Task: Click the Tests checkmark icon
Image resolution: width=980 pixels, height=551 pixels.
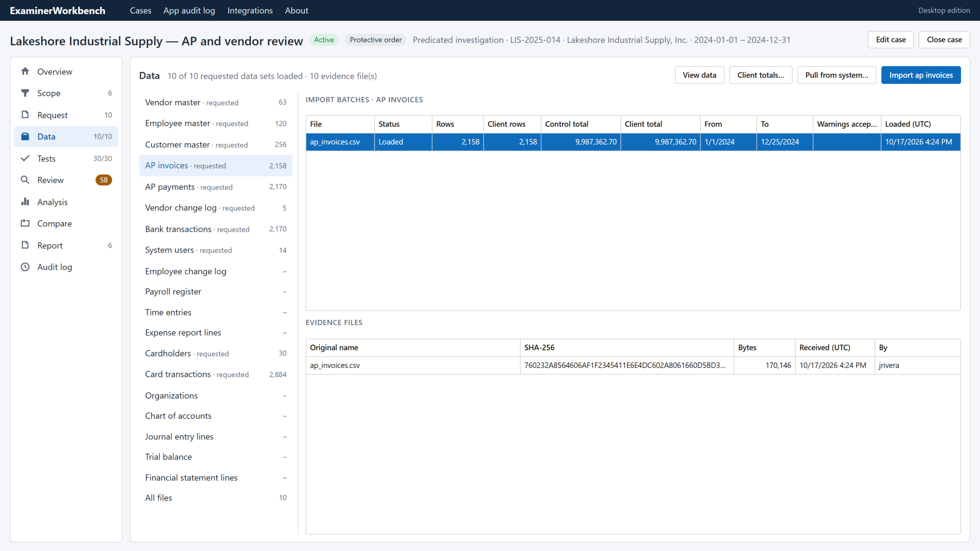Action: click(25, 158)
